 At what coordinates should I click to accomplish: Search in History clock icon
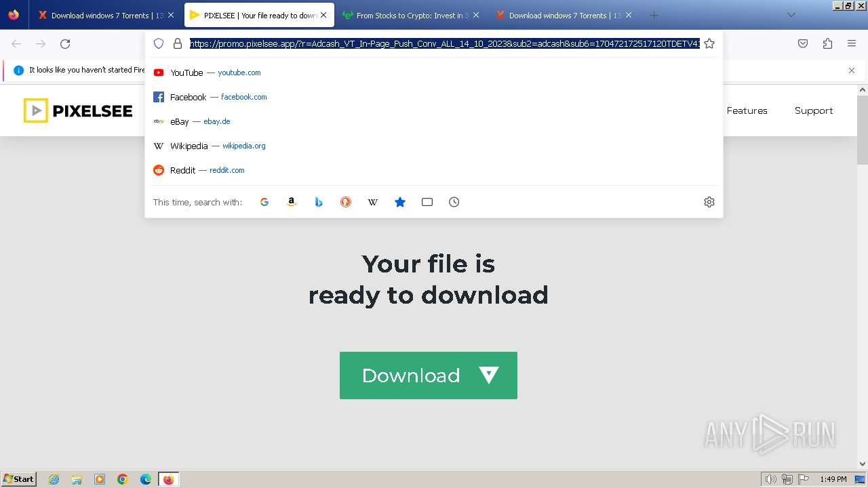click(x=454, y=202)
